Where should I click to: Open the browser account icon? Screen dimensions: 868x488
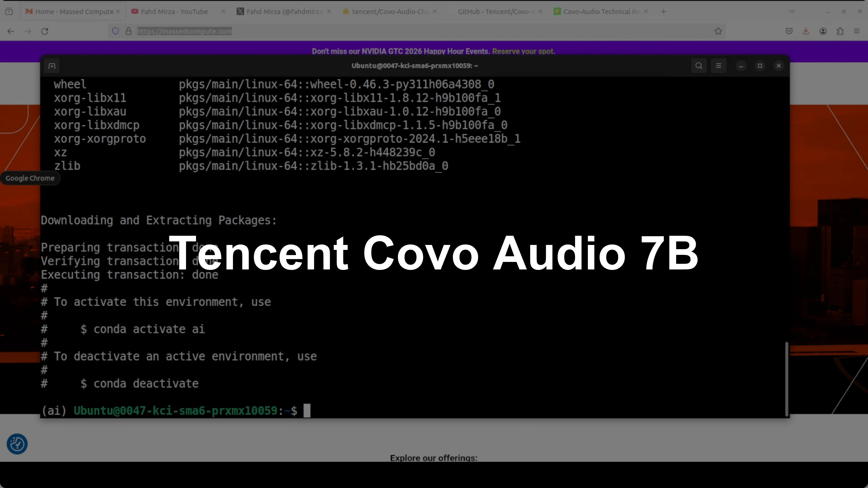tap(823, 31)
